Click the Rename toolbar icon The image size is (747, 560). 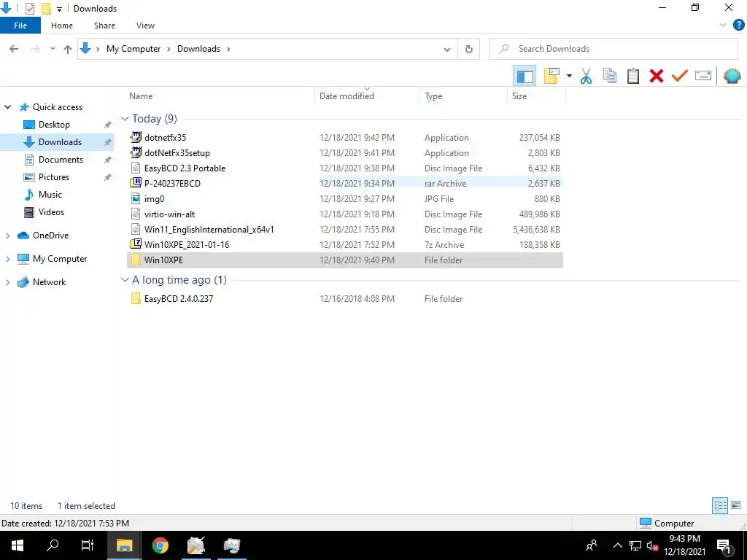click(703, 76)
